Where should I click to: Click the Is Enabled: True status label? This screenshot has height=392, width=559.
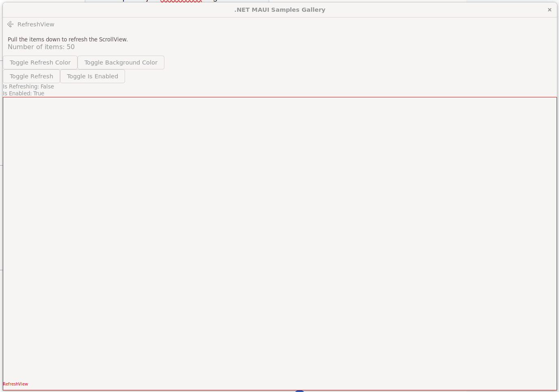pos(24,93)
